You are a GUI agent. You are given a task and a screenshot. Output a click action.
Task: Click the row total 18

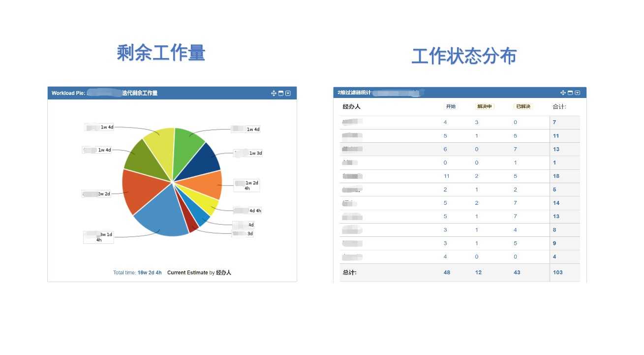pos(556,176)
